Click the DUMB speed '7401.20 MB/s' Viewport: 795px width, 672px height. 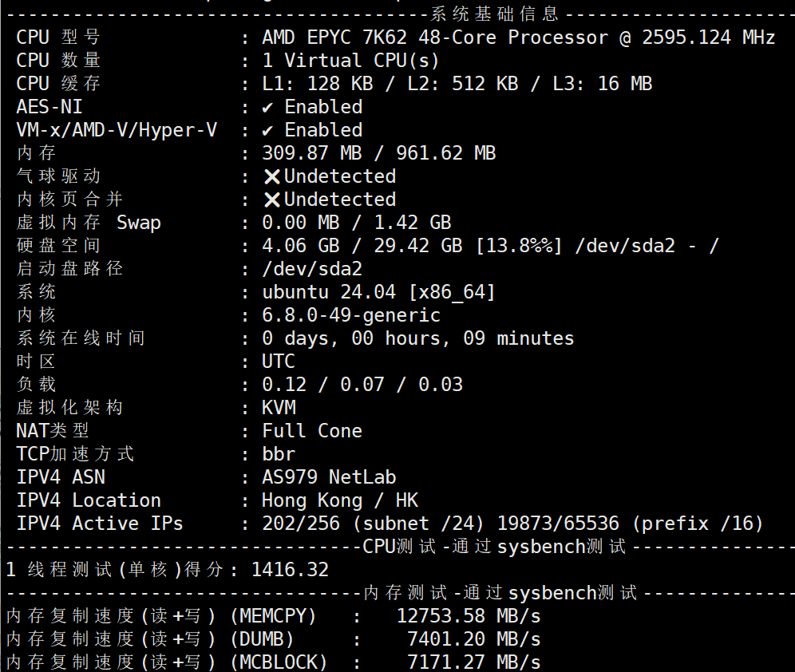click(474, 639)
